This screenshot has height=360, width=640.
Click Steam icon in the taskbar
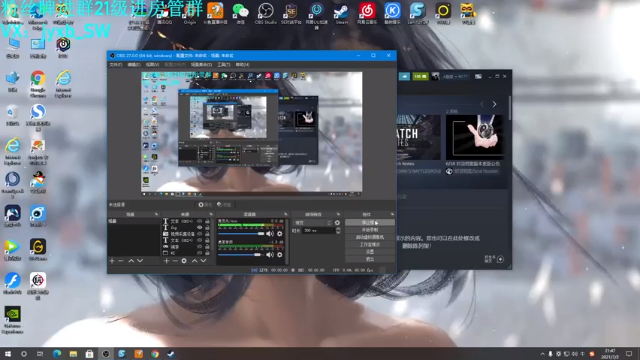coord(171,354)
